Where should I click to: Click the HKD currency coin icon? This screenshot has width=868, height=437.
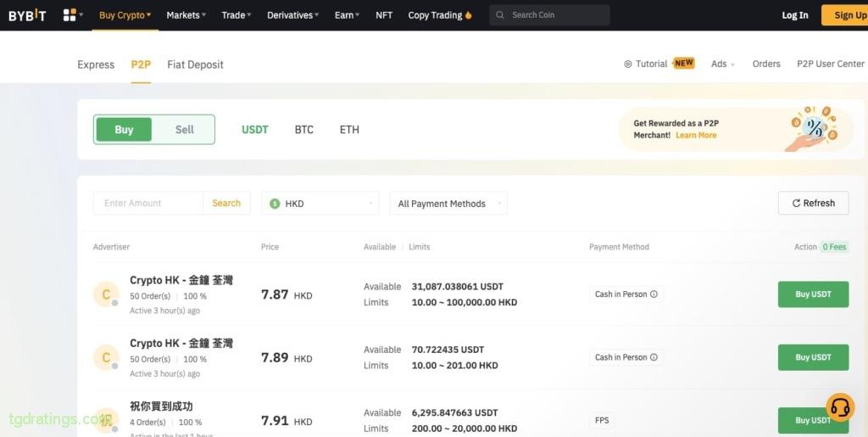point(275,204)
